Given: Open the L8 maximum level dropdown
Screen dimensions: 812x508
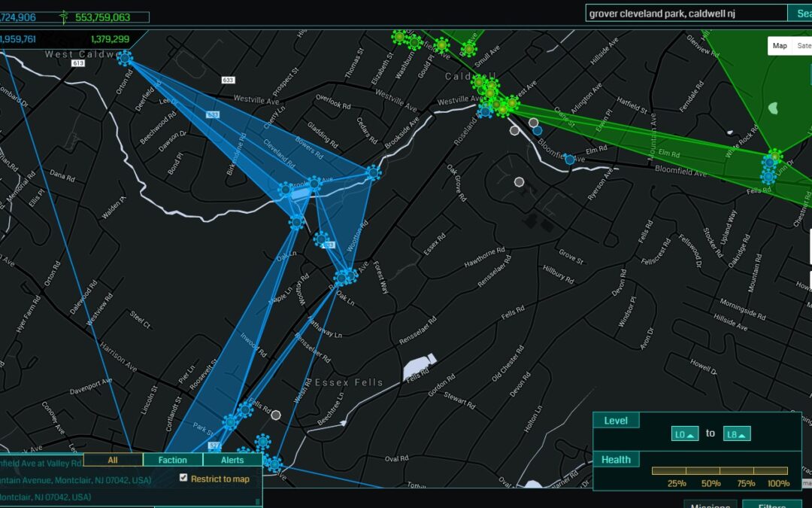Looking at the screenshot, I should click(x=736, y=434).
